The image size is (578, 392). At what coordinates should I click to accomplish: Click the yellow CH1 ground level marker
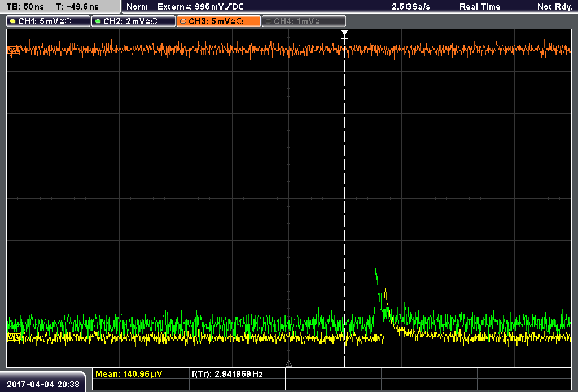coord(14,336)
